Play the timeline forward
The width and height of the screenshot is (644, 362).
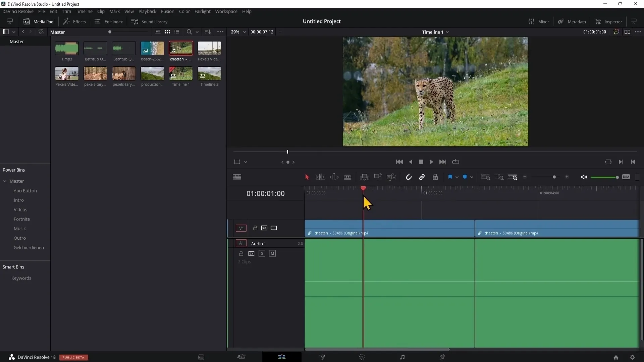[431, 162]
